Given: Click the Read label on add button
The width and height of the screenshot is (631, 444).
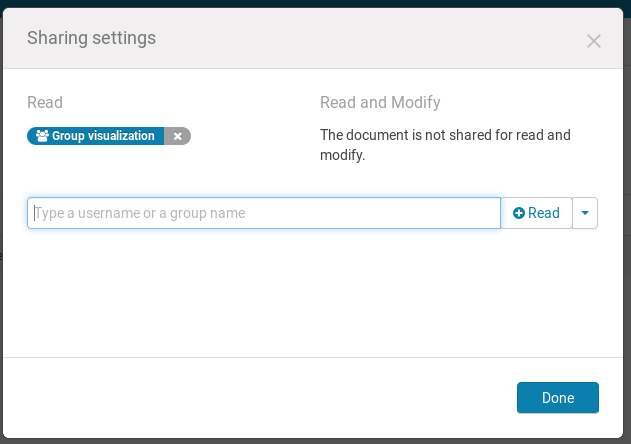Looking at the screenshot, I should click(544, 213).
